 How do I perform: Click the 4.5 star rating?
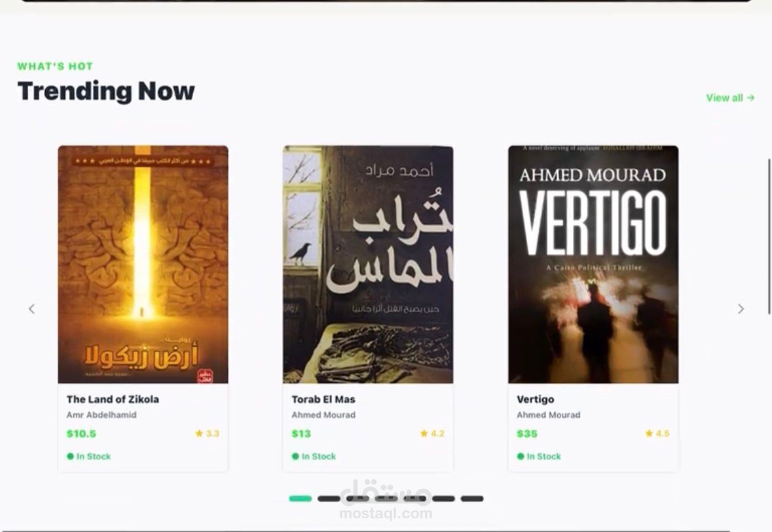pyautogui.click(x=657, y=434)
